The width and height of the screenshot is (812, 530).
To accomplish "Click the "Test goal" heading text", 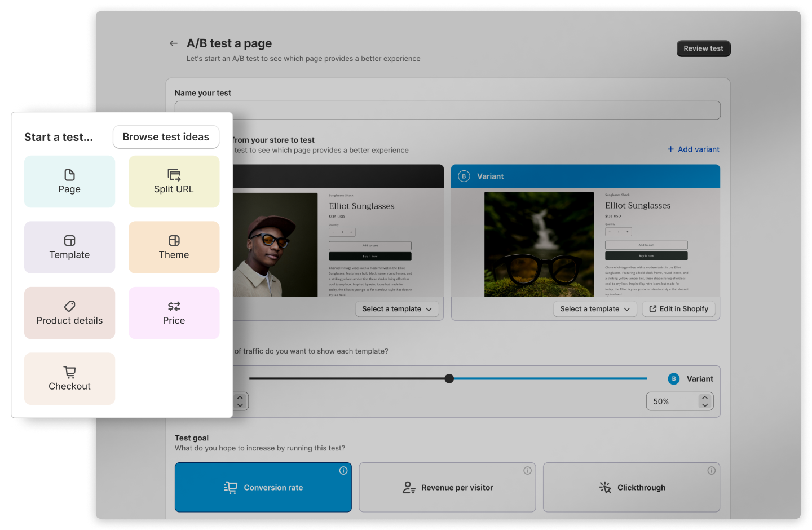I will click(x=192, y=438).
